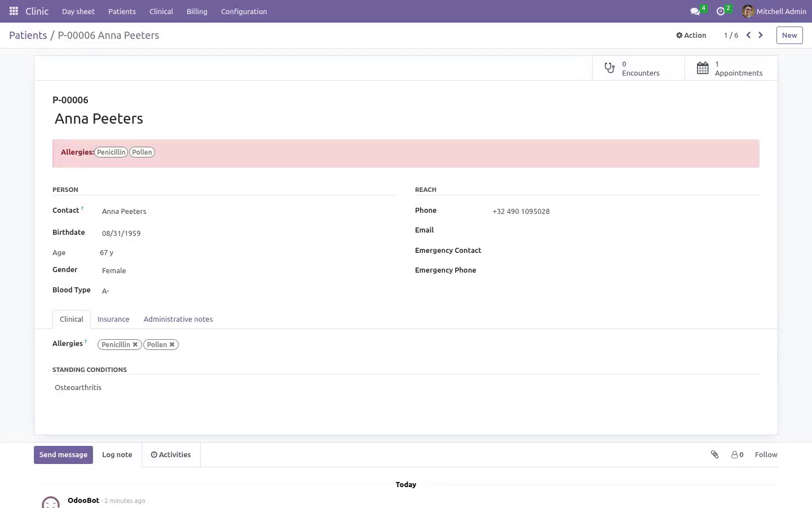Click the empty Email field
812x508 pixels.
tap(625, 230)
